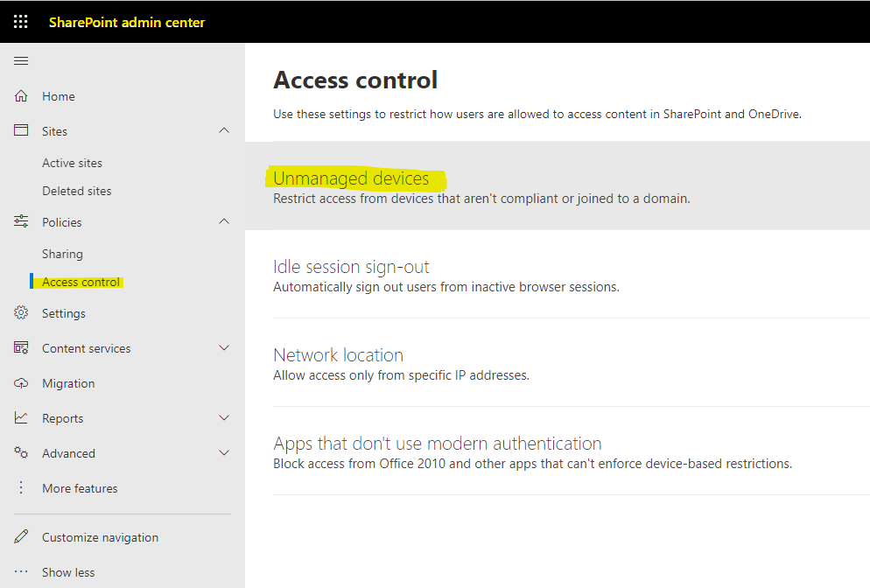Open the Network location setting
The width and height of the screenshot is (870, 588).
tap(338, 355)
